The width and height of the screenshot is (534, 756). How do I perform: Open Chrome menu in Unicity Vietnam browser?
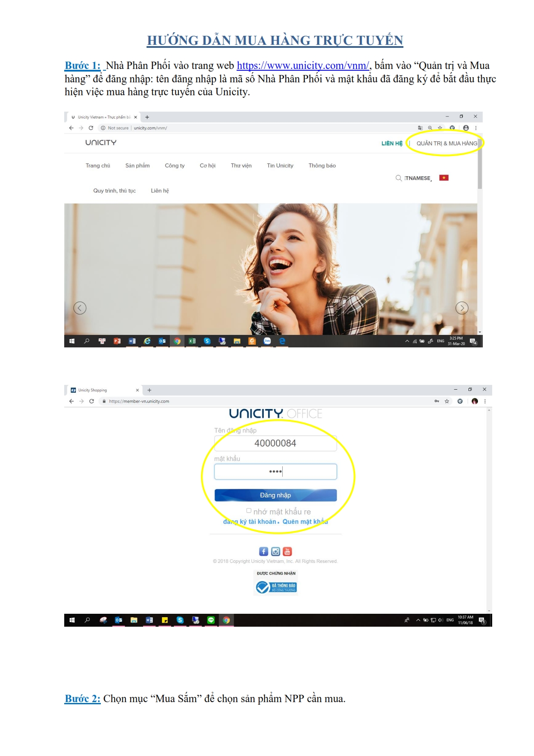point(476,128)
